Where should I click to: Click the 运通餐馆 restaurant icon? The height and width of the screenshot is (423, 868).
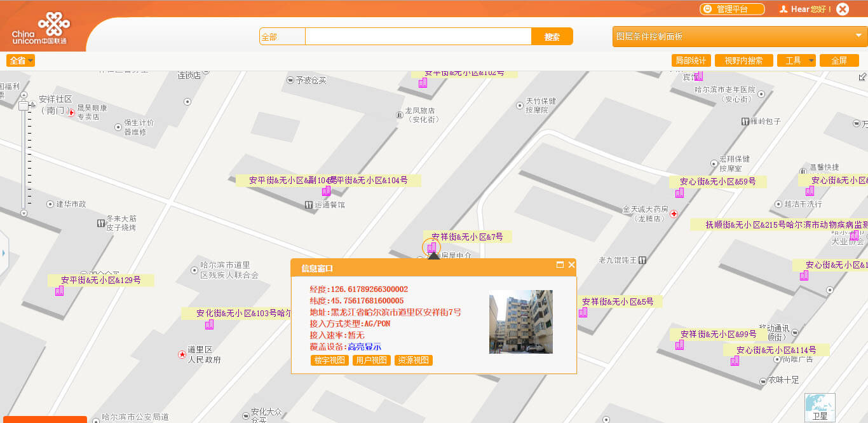(309, 205)
